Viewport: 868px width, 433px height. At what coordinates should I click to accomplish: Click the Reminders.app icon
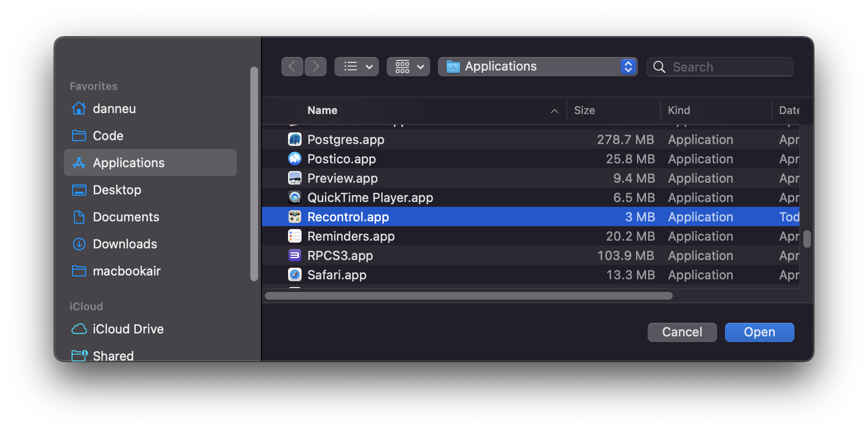click(295, 236)
